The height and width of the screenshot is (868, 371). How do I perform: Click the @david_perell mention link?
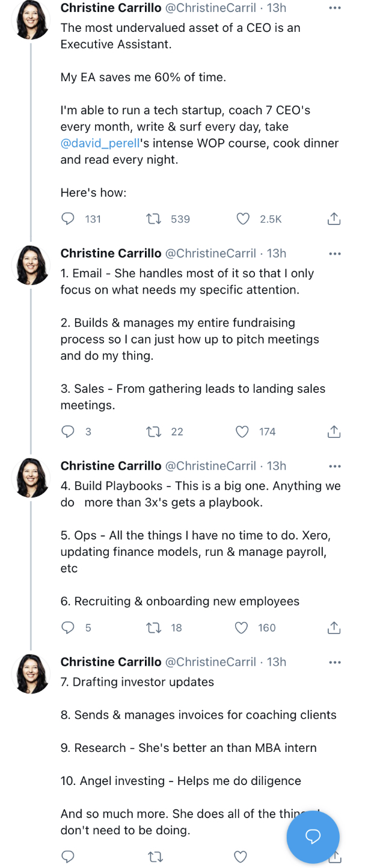[x=100, y=143]
